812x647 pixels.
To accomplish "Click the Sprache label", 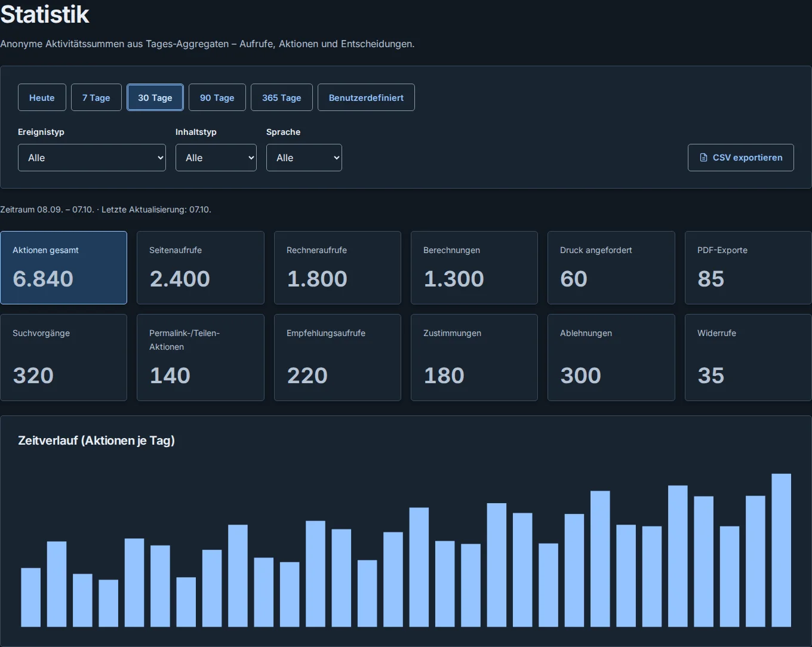I will 283,132.
